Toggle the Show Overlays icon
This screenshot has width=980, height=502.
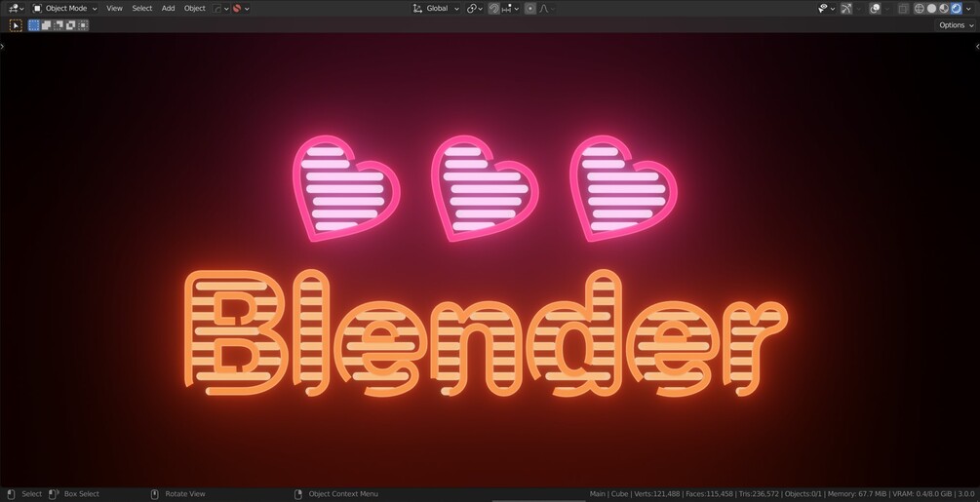tap(875, 9)
